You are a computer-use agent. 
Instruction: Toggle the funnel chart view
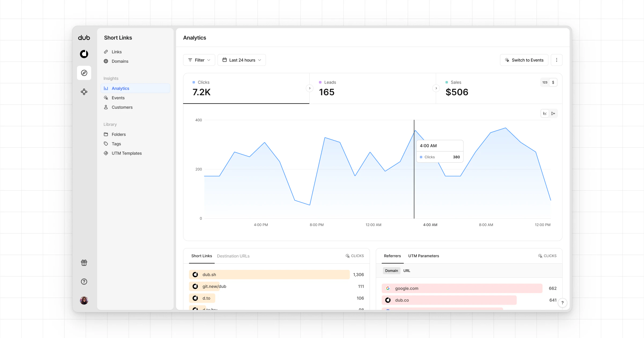pyautogui.click(x=553, y=113)
